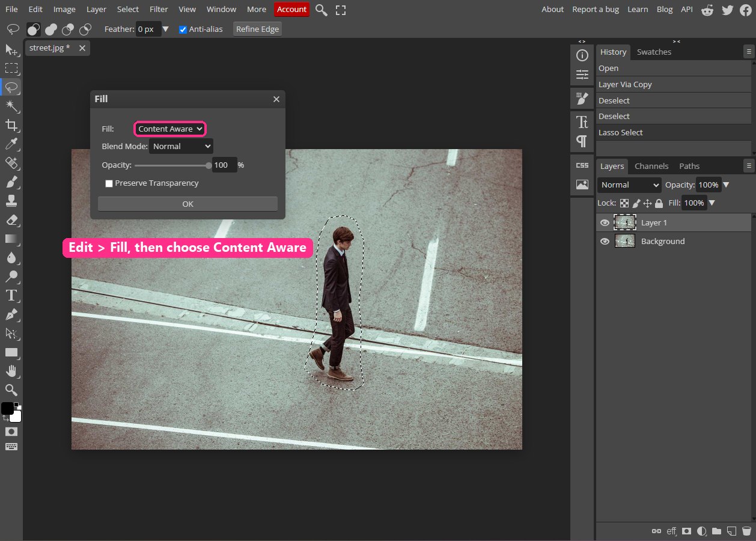Open the Learn link

[x=638, y=9]
